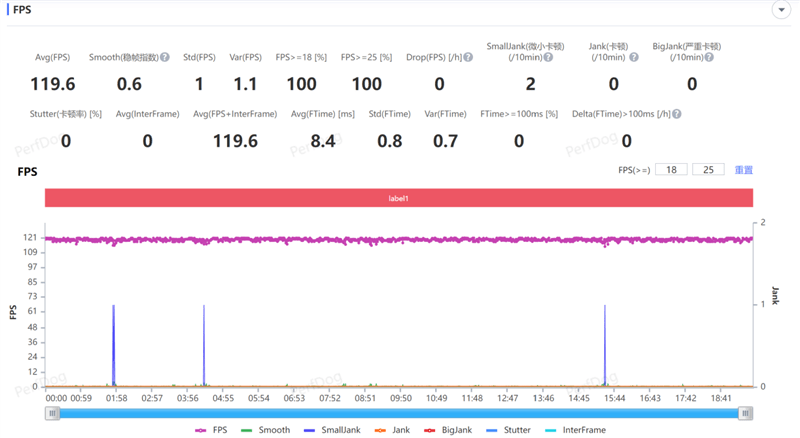Toggle Smooth series in chart legend
Image resolution: width=800 pixels, height=438 pixels.
[265, 430]
